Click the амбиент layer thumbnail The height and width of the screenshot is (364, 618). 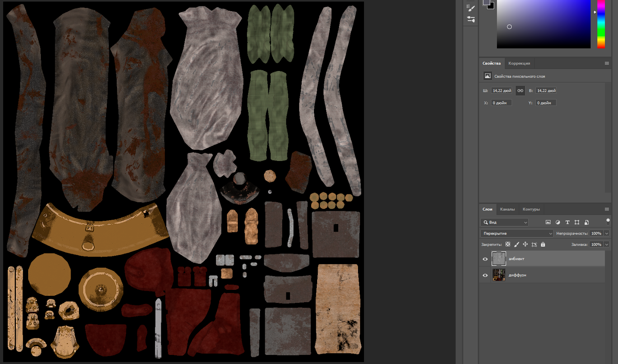499,259
